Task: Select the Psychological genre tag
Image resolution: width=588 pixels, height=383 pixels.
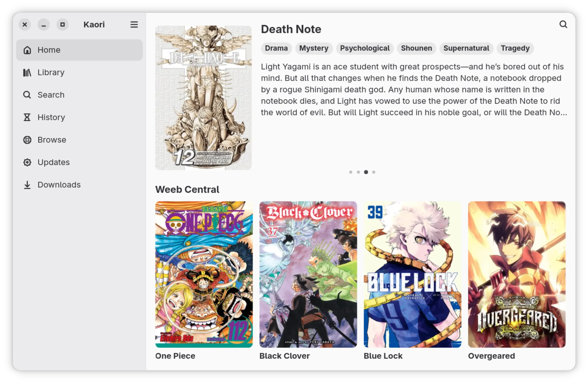Action: pos(365,48)
